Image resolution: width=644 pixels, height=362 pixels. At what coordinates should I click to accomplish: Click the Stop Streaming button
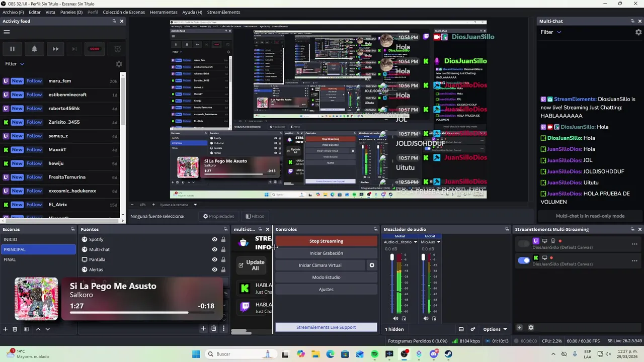[326, 241]
